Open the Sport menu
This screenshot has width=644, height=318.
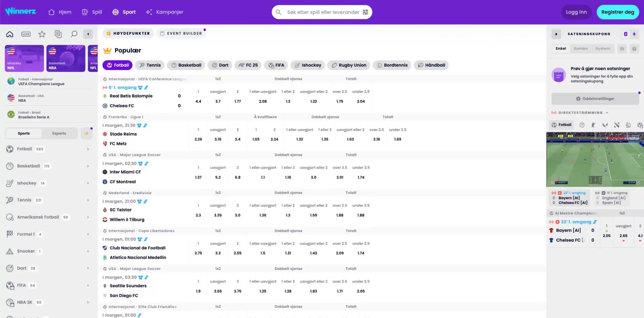click(x=124, y=12)
